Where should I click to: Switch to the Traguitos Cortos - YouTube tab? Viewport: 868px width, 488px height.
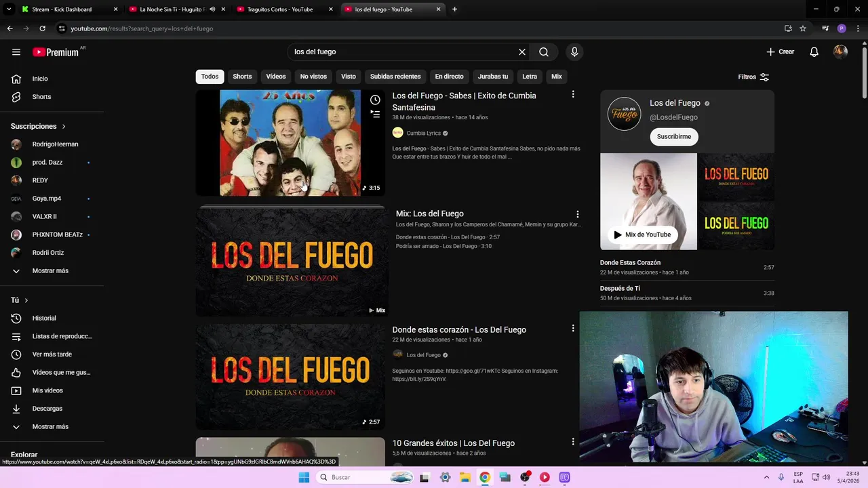click(285, 9)
